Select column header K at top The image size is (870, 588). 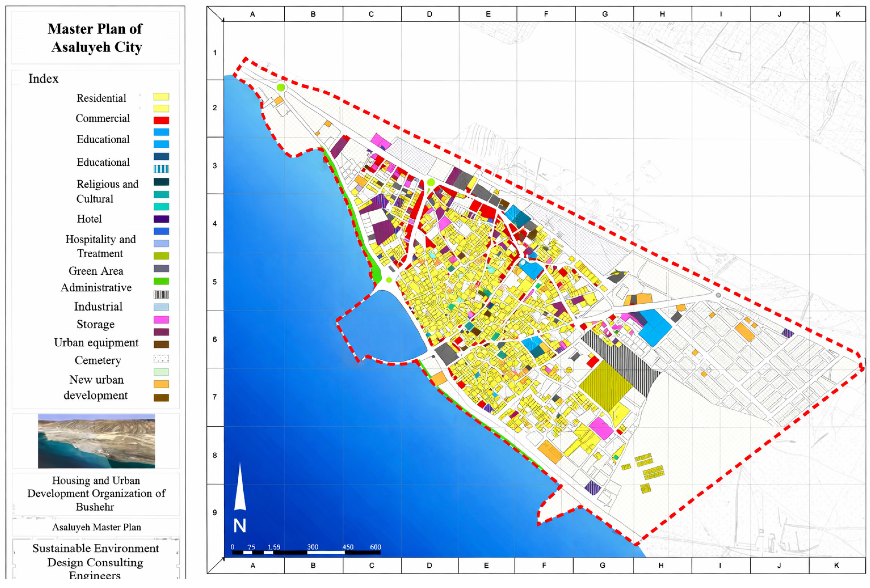[838, 14]
